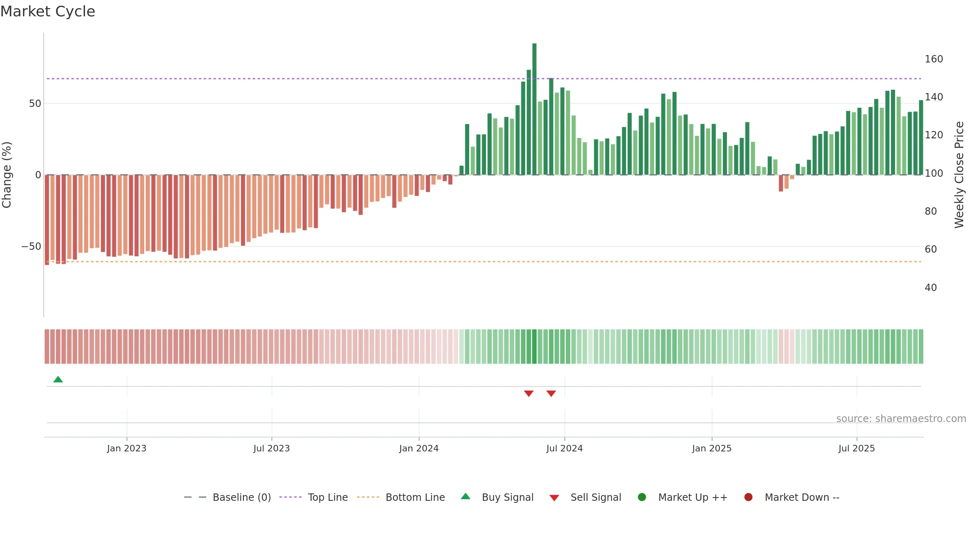Click the Jul 2024 axis label
980x551 pixels.
coord(565,448)
